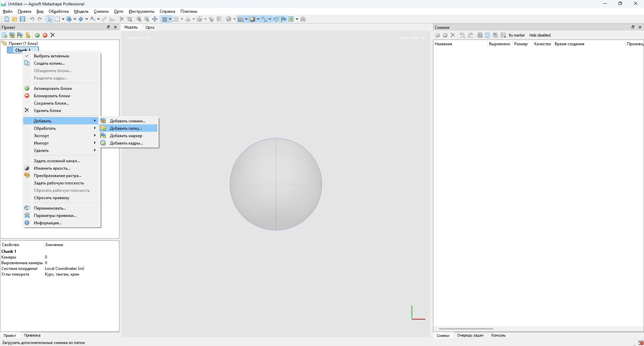Select the Navigation arrow cursor tool
644x346 pixels.
click(50, 19)
